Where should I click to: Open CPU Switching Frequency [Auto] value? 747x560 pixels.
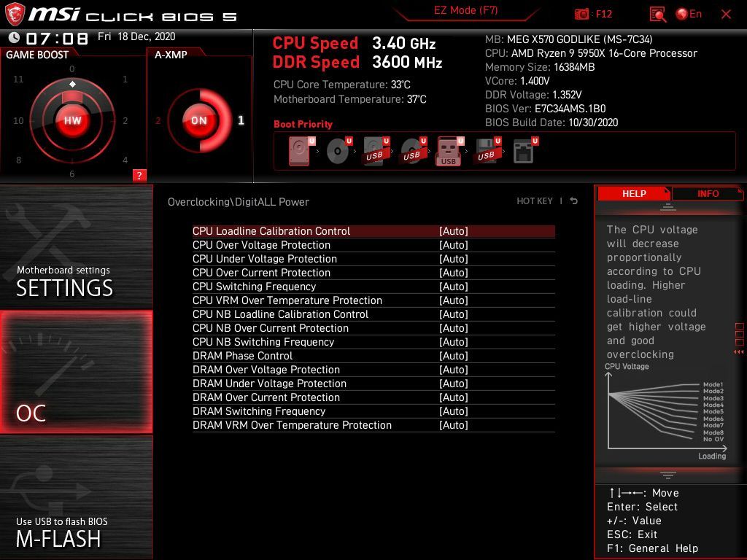coord(454,286)
